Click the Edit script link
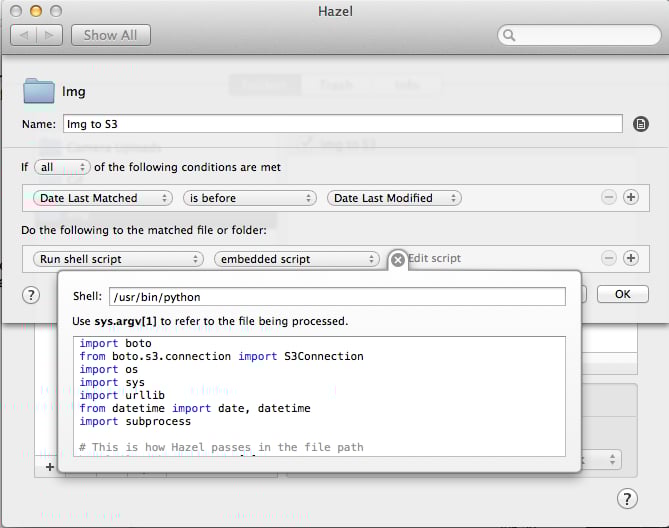This screenshot has width=669, height=528. coord(434,258)
